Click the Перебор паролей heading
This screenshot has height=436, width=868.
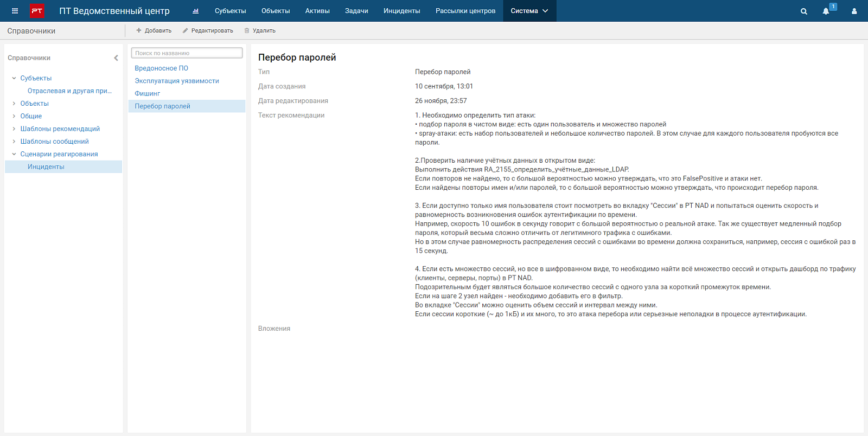tap(297, 57)
